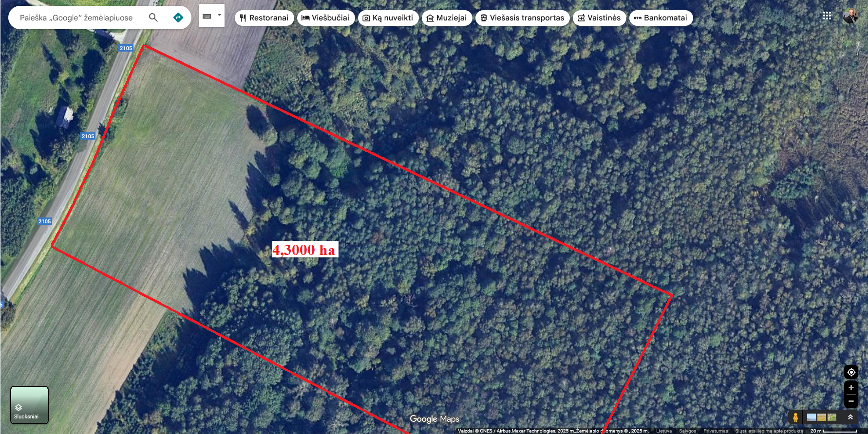The image size is (868, 434).
Task: Show Bankomatai on the map
Action: pos(661,18)
